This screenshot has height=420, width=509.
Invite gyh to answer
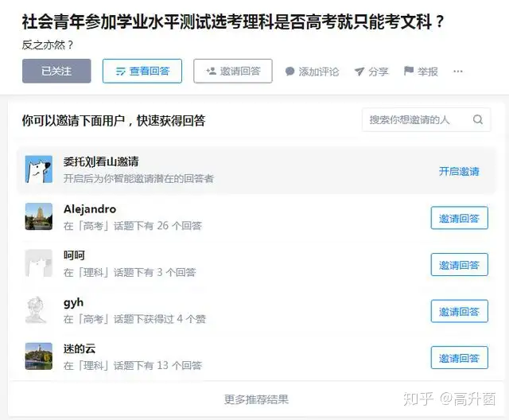460,311
